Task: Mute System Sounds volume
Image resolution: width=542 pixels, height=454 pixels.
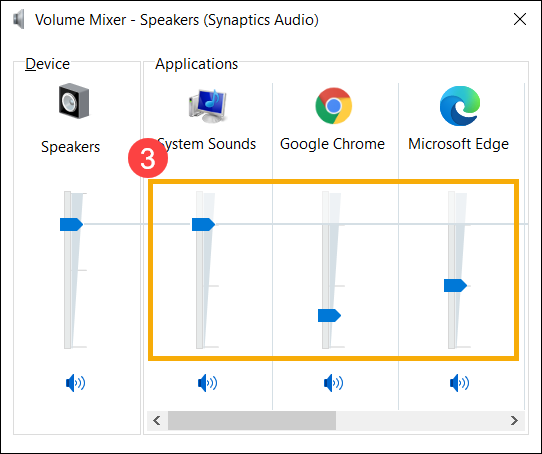Action: [207, 383]
